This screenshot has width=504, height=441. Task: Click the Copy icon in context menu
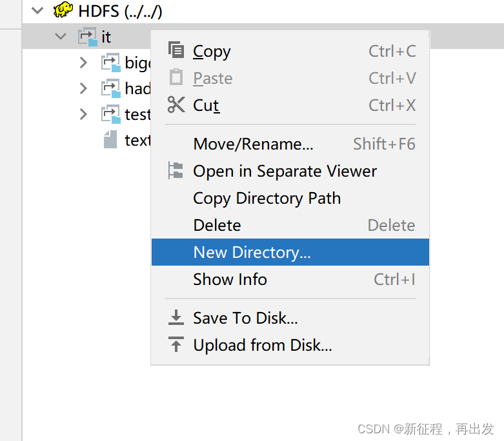pyautogui.click(x=176, y=50)
